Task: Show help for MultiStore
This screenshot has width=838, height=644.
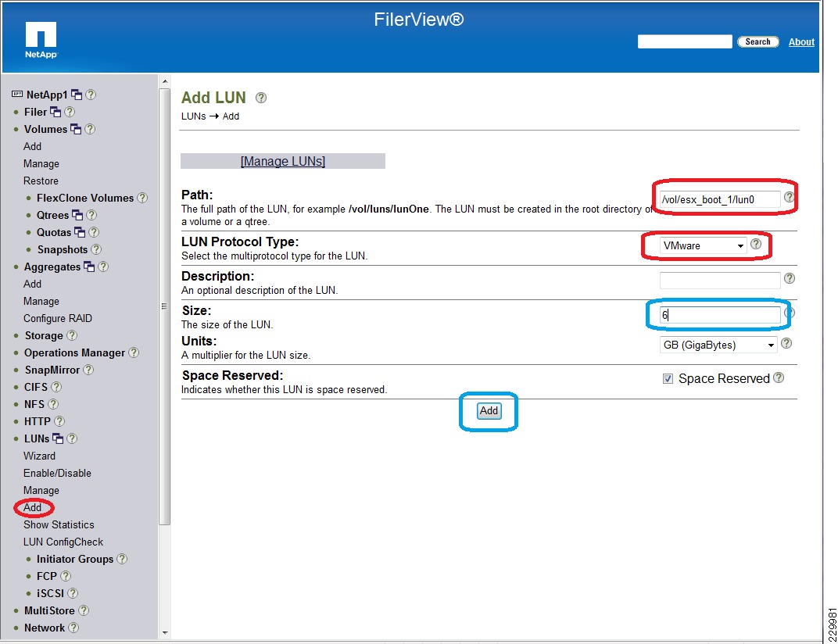Action: 84,610
